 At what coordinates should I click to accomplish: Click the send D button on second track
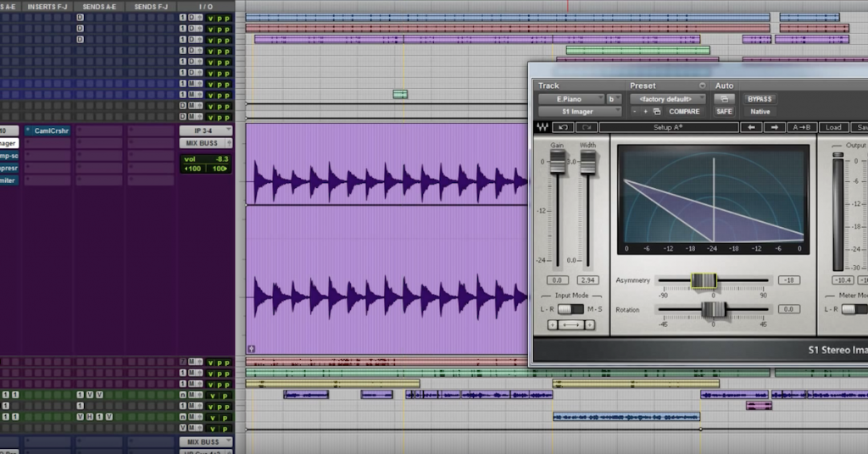click(81, 29)
